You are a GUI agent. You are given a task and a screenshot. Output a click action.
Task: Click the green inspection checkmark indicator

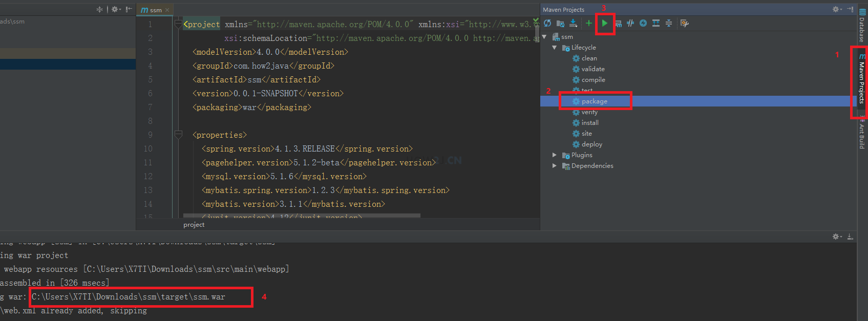point(536,20)
